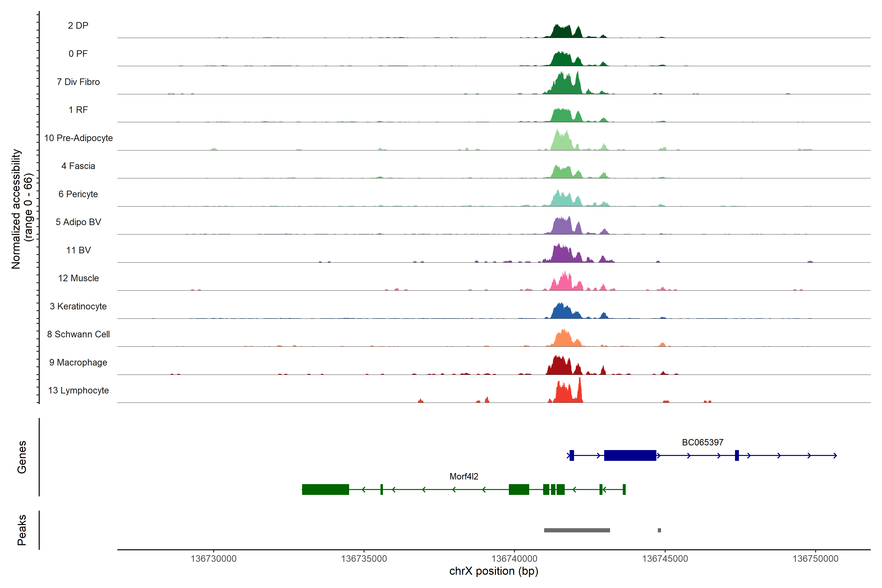The width and height of the screenshot is (882, 588).
Task: Select the 10 Pre-Adipocyte track label
Action: tap(78, 138)
